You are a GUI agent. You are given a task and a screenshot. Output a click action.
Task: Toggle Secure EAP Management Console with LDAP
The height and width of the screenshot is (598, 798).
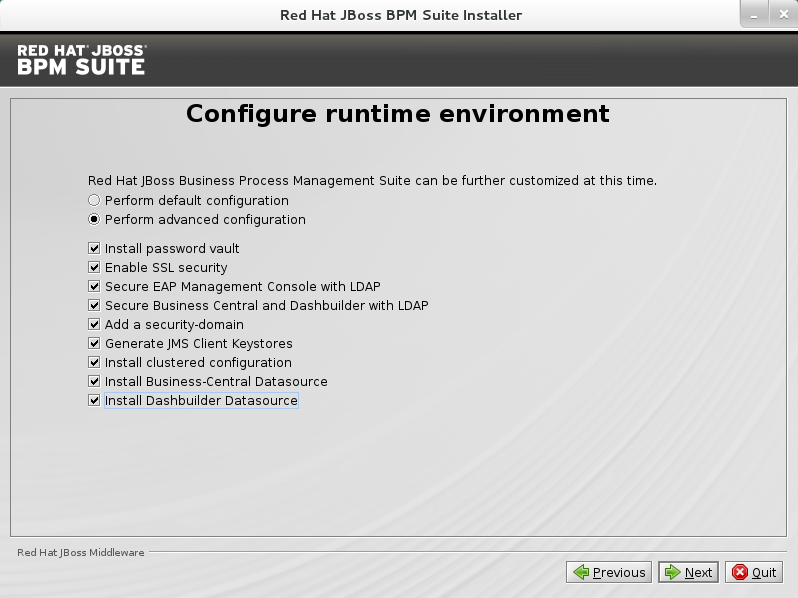pyautogui.click(x=94, y=286)
